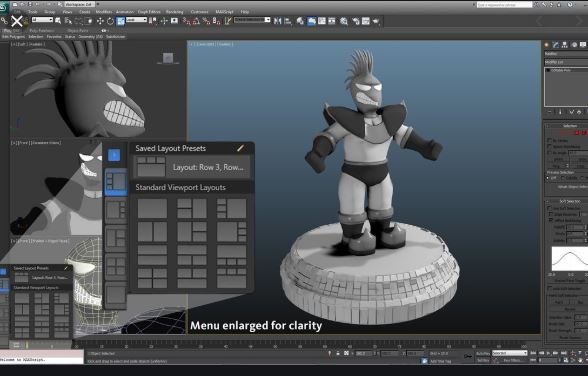588x376 pixels.
Task: Click the Render teapot icon
Action: (375, 21)
